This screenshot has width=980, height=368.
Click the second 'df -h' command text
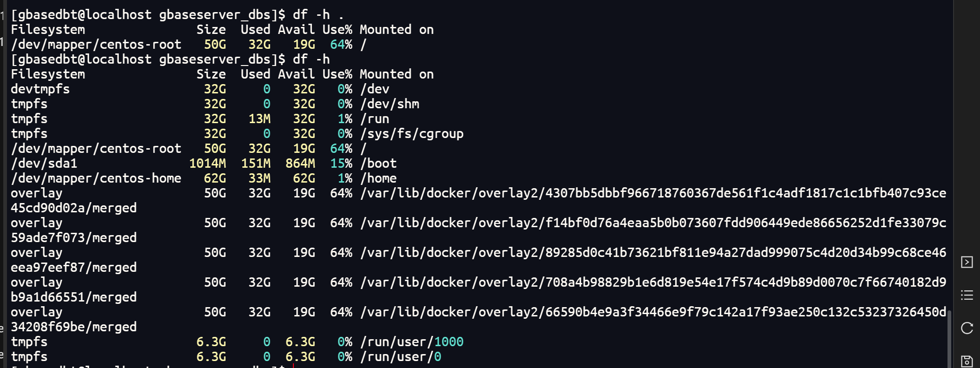click(x=311, y=59)
